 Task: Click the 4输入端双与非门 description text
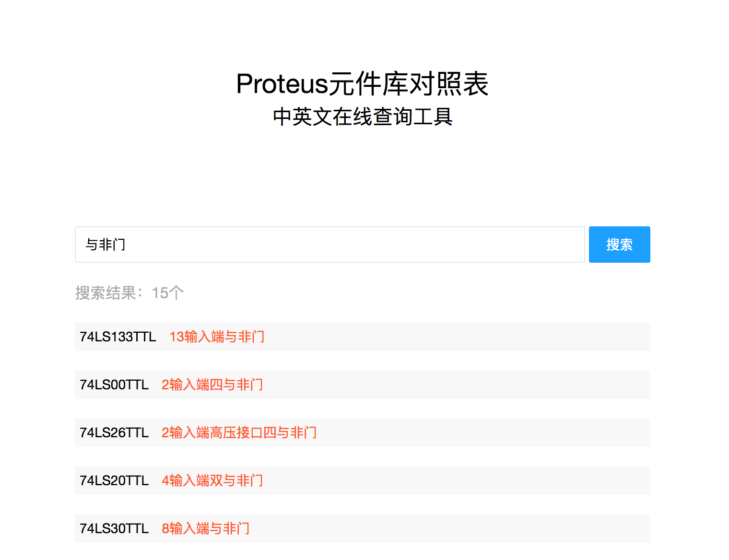coord(212,480)
